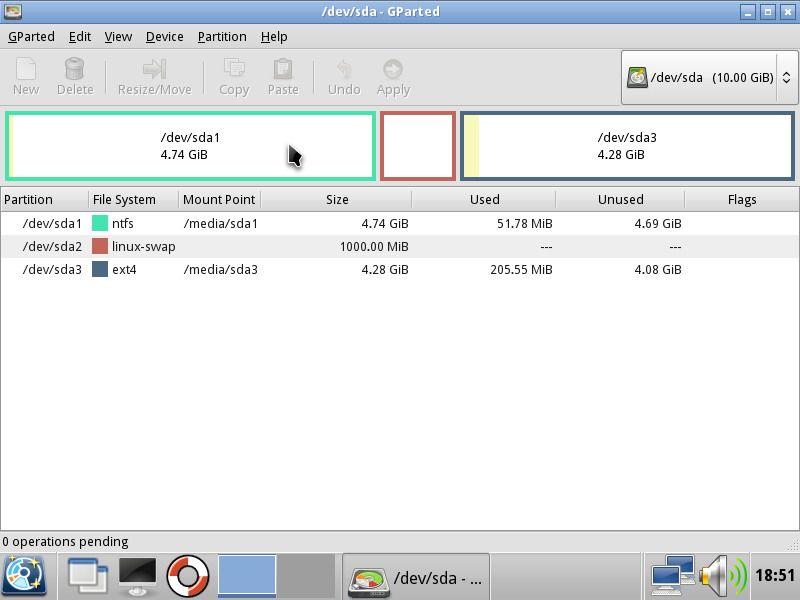Image resolution: width=800 pixels, height=600 pixels.
Task: Click the blue ext4 color swatch
Action: (99, 269)
